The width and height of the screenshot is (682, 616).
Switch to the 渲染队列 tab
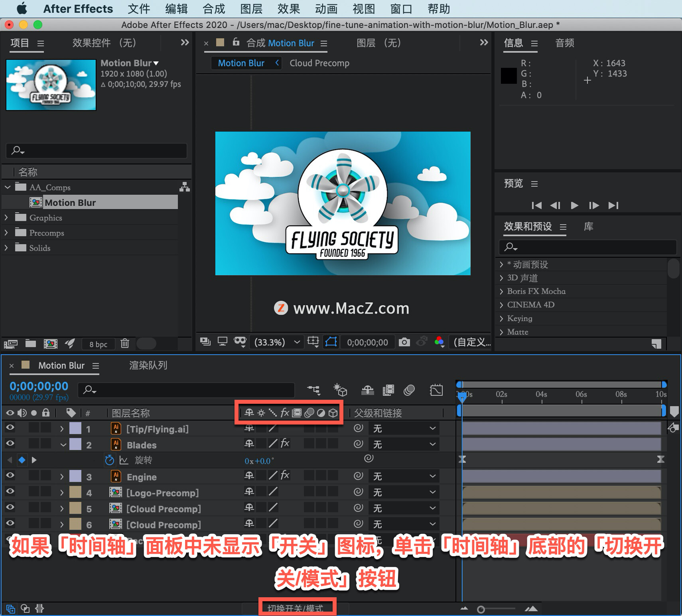(x=148, y=365)
